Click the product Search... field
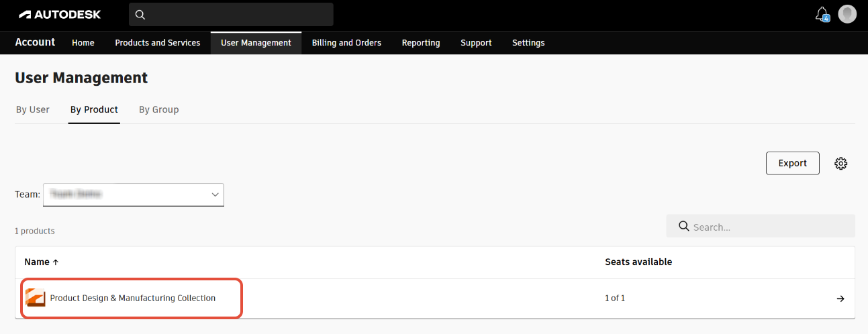Screen dimensions: 868x334 (x=761, y=226)
